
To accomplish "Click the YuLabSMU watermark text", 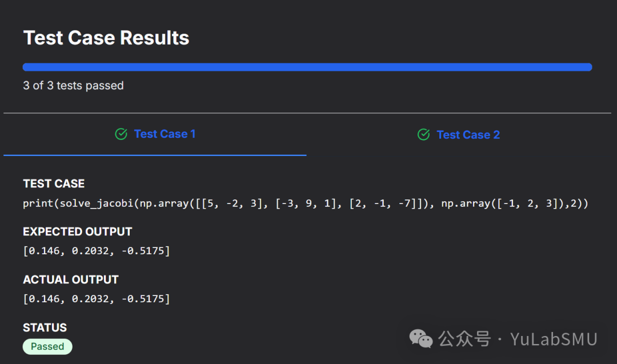I will tap(554, 339).
